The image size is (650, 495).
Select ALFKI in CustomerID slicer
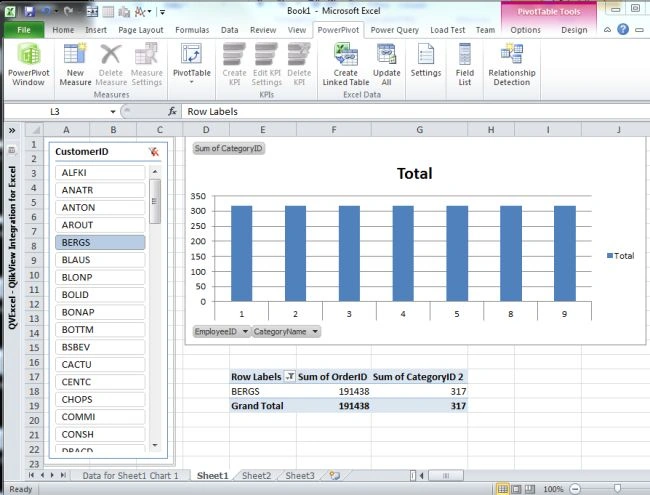coord(100,172)
